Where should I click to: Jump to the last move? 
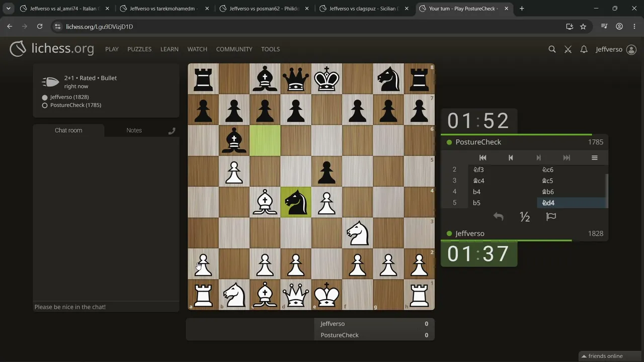[x=567, y=157]
